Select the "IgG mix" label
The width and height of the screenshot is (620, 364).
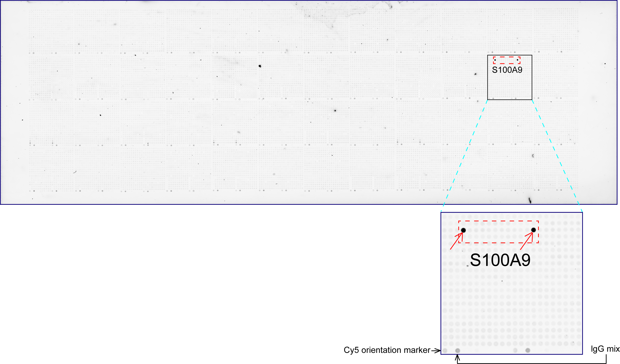[x=605, y=349]
